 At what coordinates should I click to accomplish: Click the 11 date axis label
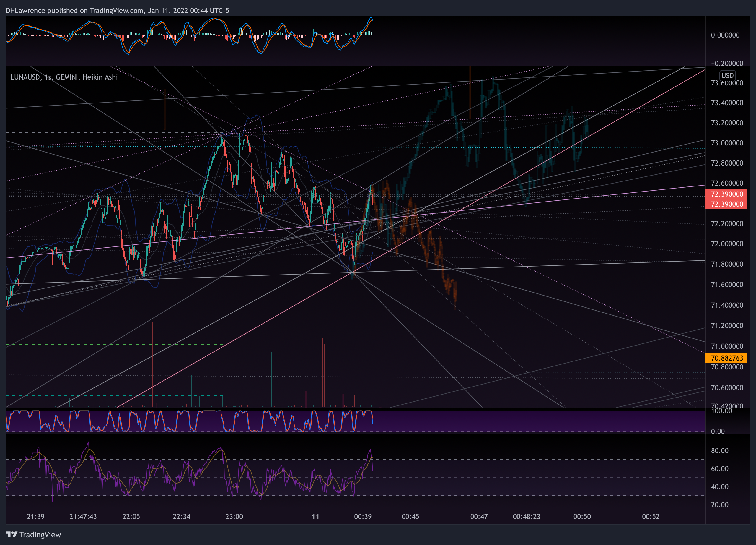tap(316, 516)
